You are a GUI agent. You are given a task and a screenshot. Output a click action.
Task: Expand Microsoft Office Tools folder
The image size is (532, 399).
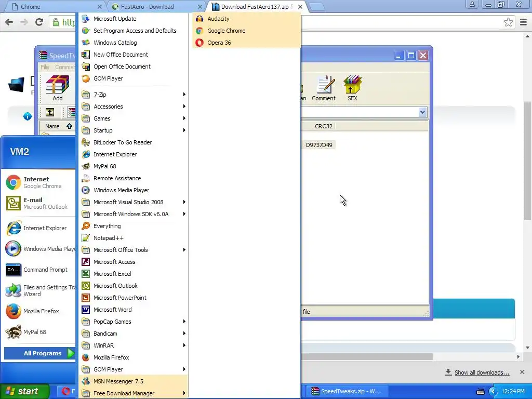click(134, 250)
